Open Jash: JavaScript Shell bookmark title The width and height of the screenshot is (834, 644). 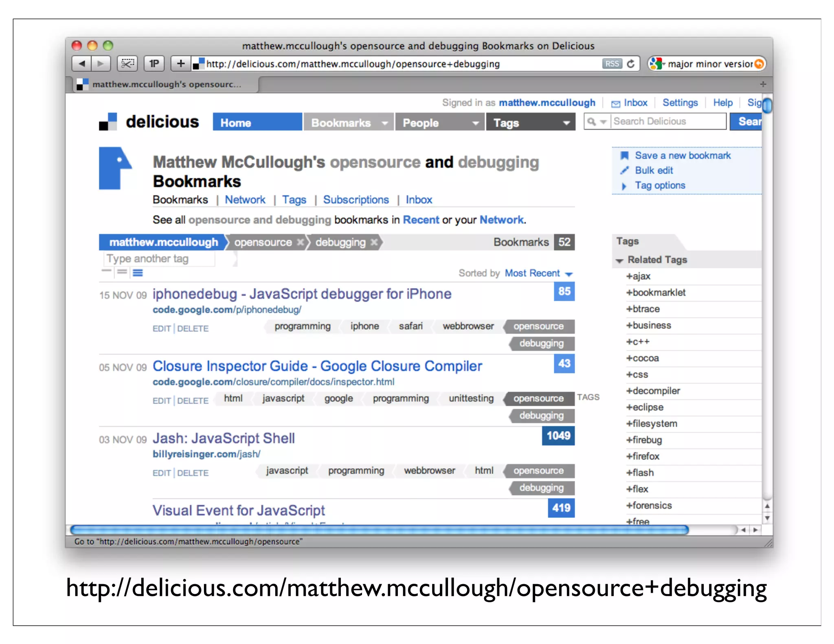point(224,438)
